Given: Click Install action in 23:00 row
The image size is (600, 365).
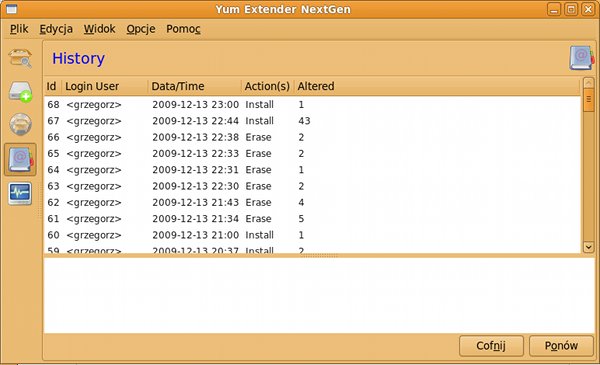Looking at the screenshot, I should 259,104.
